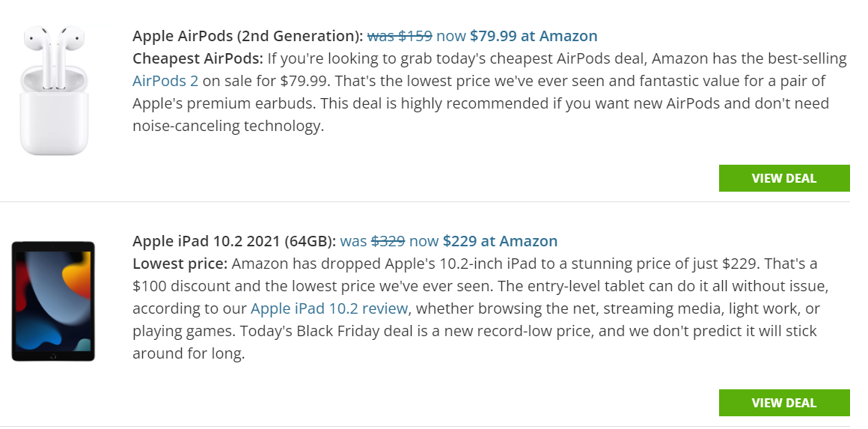Click VIEW DEAL for the AirPods
This screenshot has width=868, height=429.
[x=784, y=178]
